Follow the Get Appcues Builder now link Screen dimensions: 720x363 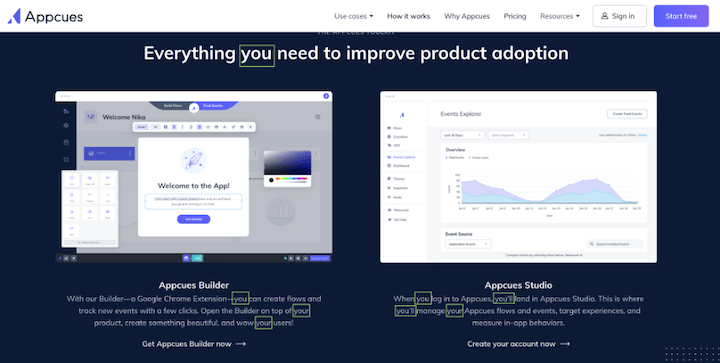(194, 344)
